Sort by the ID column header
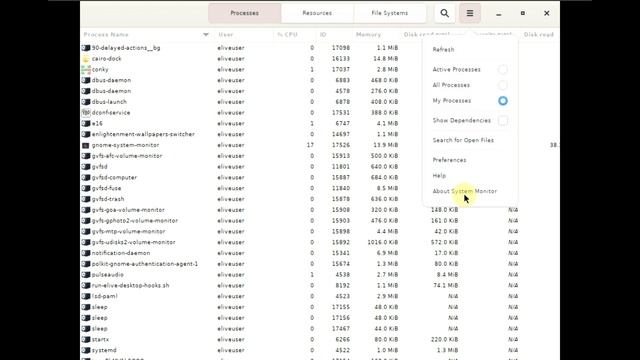Screen dimensions: 640x360 (323, 35)
